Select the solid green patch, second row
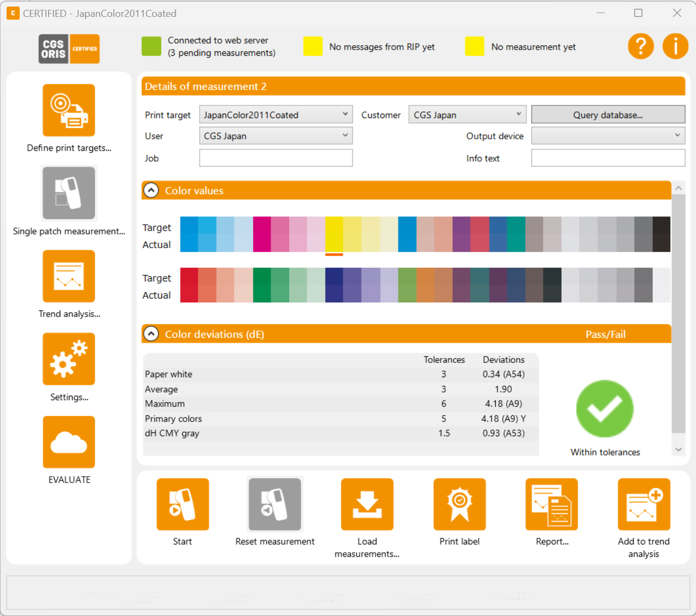This screenshot has height=616, width=696. pyautogui.click(x=262, y=285)
